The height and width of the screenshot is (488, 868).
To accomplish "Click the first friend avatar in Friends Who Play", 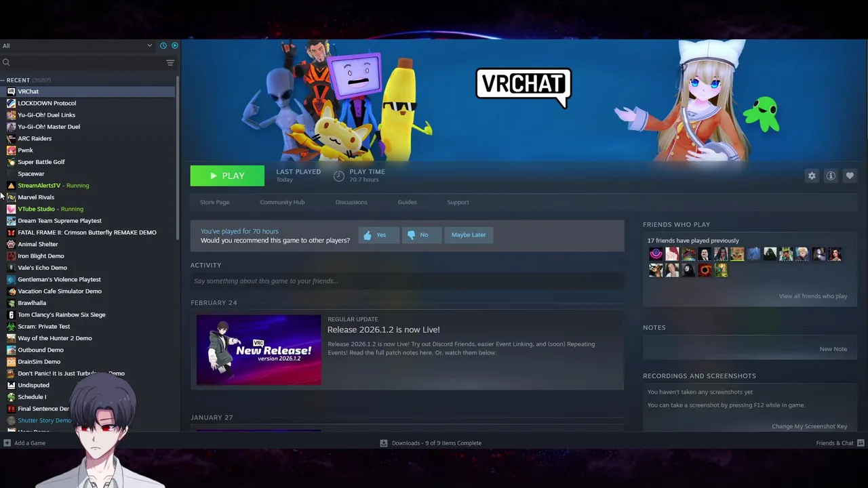I will point(656,254).
